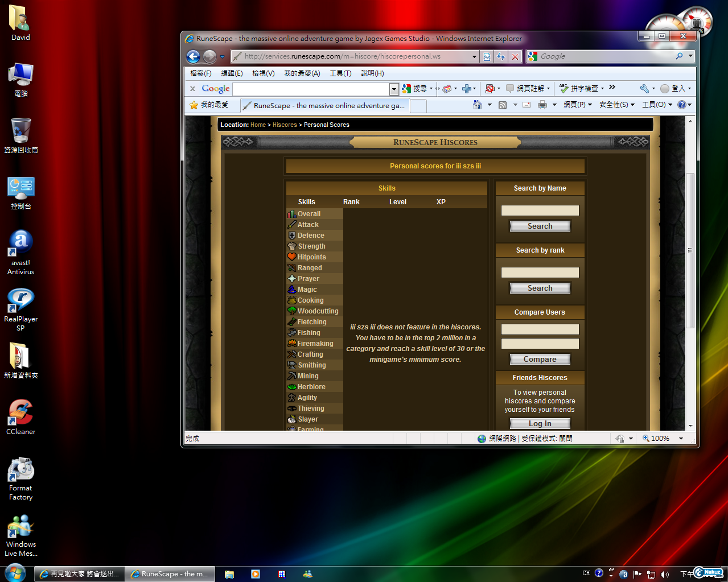Click the Google toolbar 登入 sign-in button
Image resolution: width=728 pixels, height=582 pixels.
pos(675,88)
